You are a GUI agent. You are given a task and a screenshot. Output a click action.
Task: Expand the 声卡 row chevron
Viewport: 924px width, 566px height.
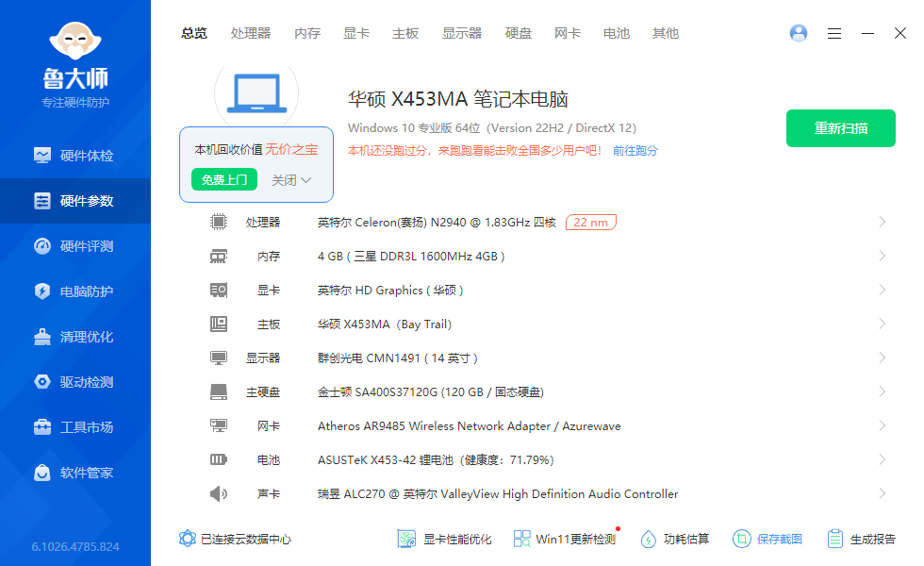[883, 493]
